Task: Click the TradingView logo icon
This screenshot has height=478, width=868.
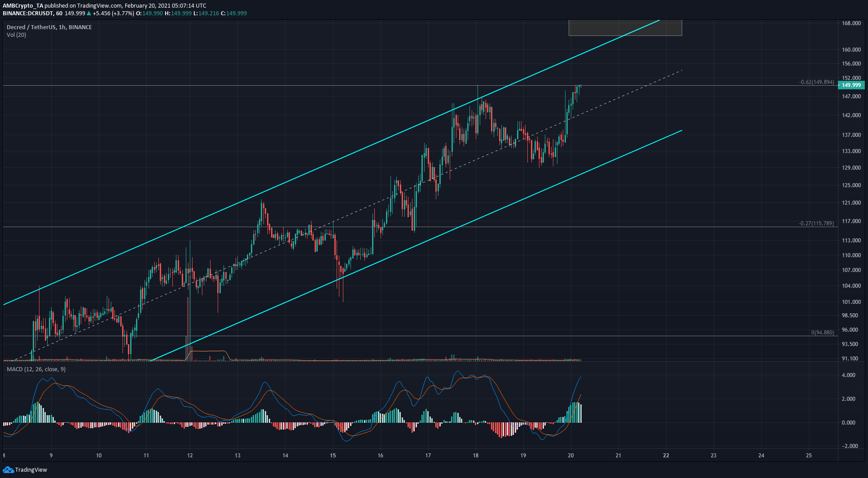Action: click(x=8, y=469)
